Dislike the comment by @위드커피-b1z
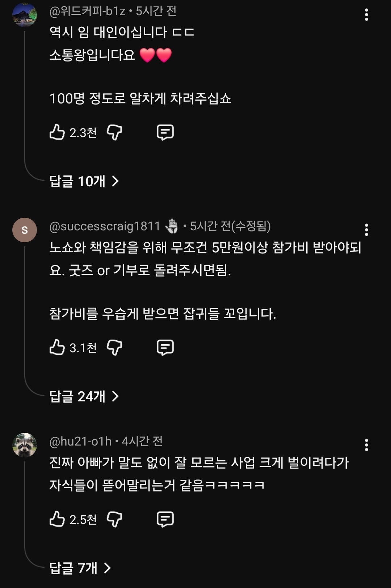The image size is (391, 588). click(x=114, y=132)
